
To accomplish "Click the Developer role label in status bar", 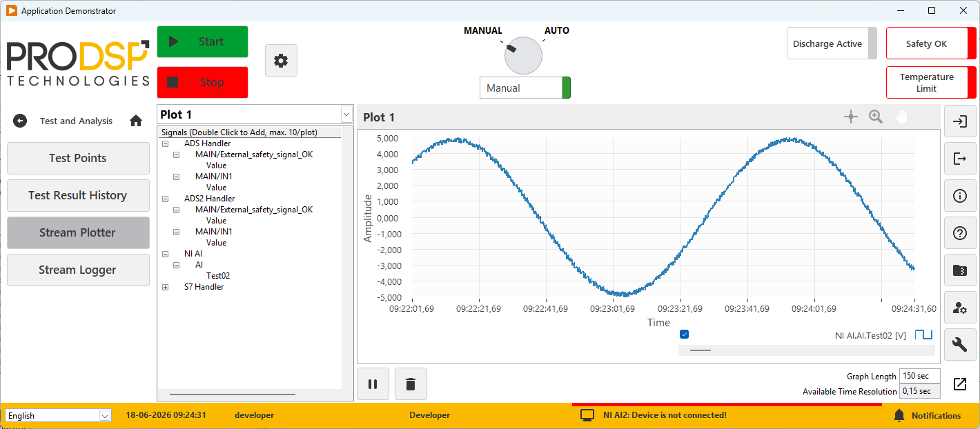I will pos(429,415).
